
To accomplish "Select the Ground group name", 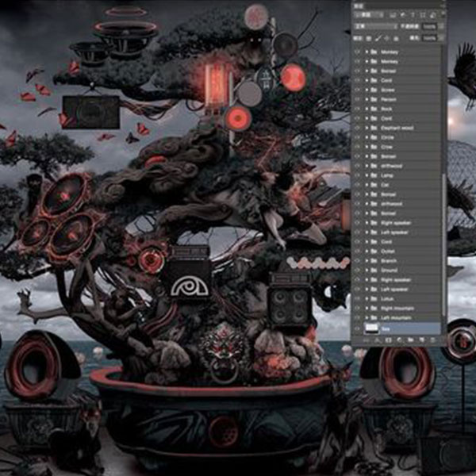I will [389, 271].
